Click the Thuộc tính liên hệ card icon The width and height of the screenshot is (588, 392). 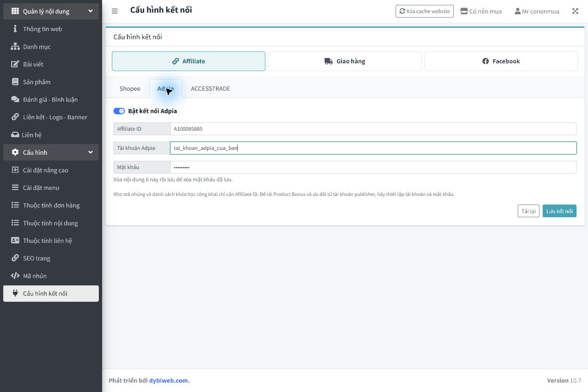[x=15, y=241]
